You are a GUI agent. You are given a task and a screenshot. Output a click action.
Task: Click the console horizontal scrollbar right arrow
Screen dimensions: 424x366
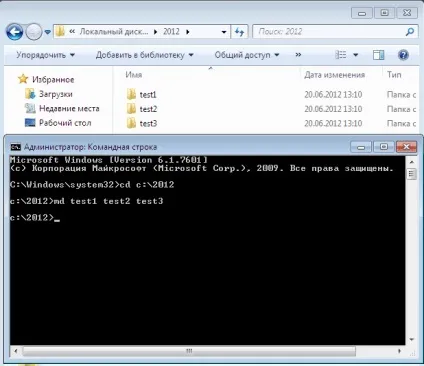coord(400,351)
